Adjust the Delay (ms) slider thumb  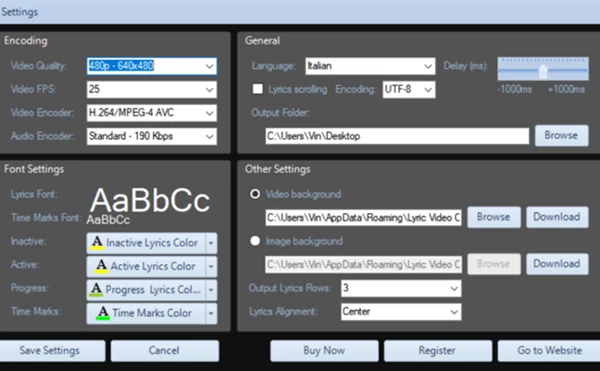[x=543, y=72]
